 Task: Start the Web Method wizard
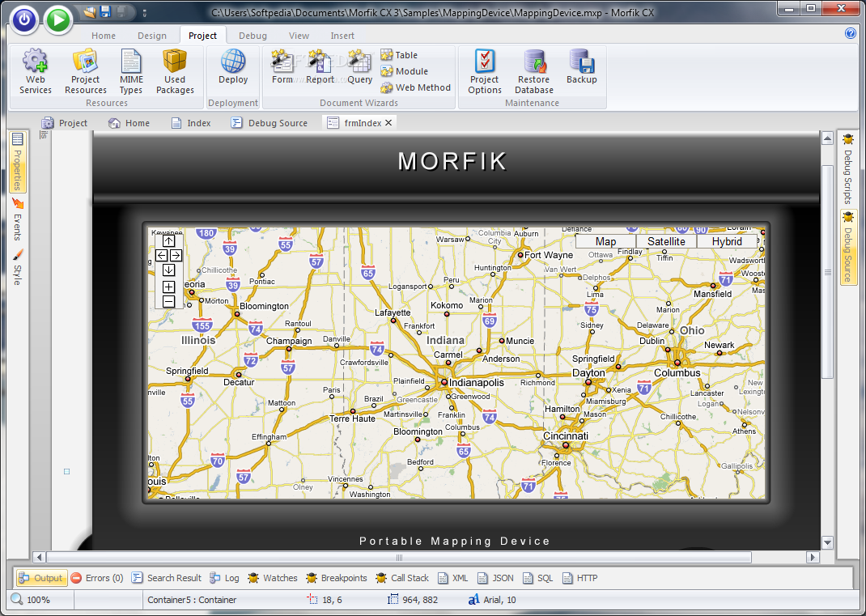pyautogui.click(x=416, y=87)
